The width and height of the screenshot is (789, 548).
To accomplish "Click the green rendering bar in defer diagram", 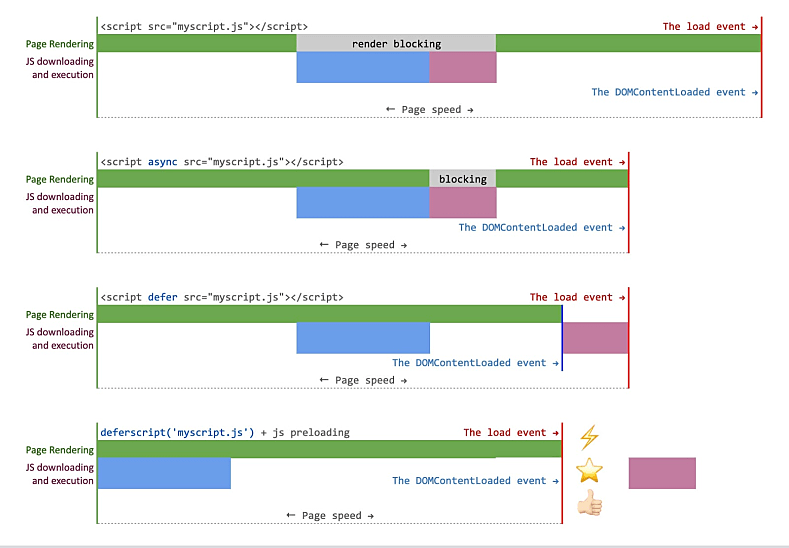I will [330, 314].
